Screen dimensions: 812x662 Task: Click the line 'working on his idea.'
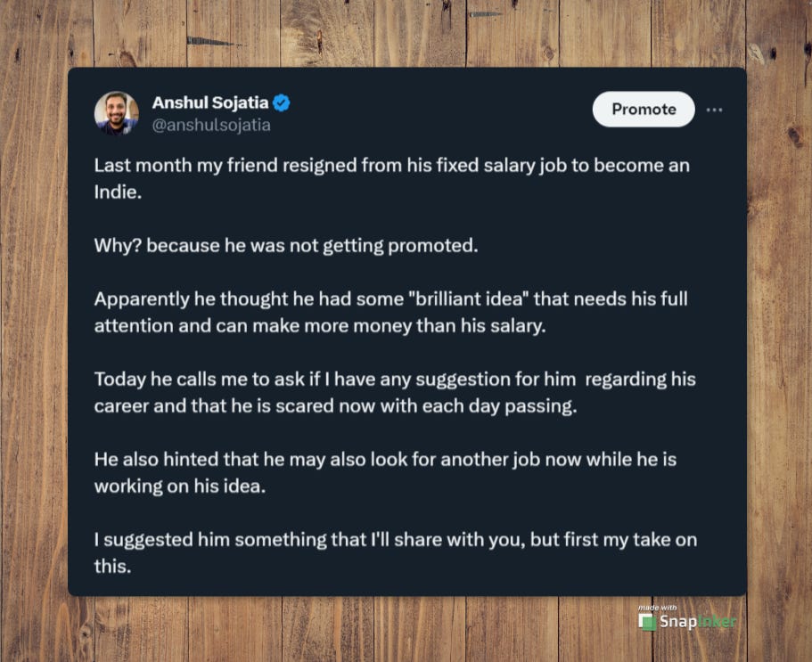(x=180, y=486)
